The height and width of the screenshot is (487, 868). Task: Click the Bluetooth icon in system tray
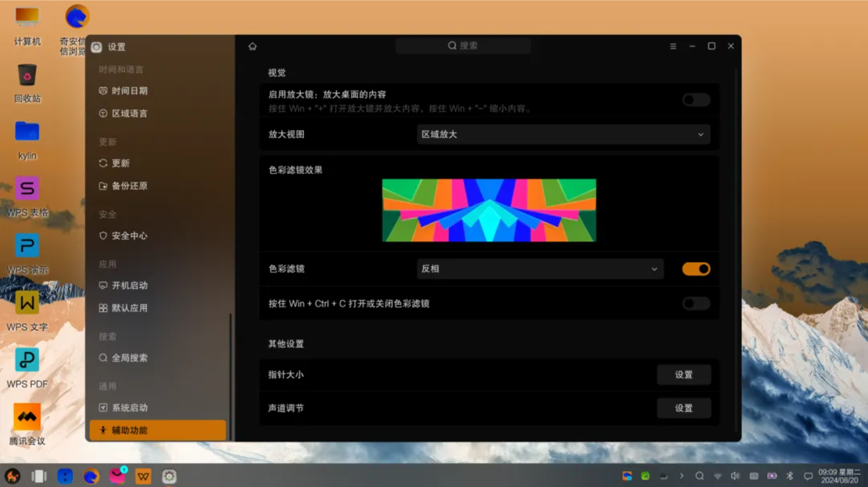point(789,476)
